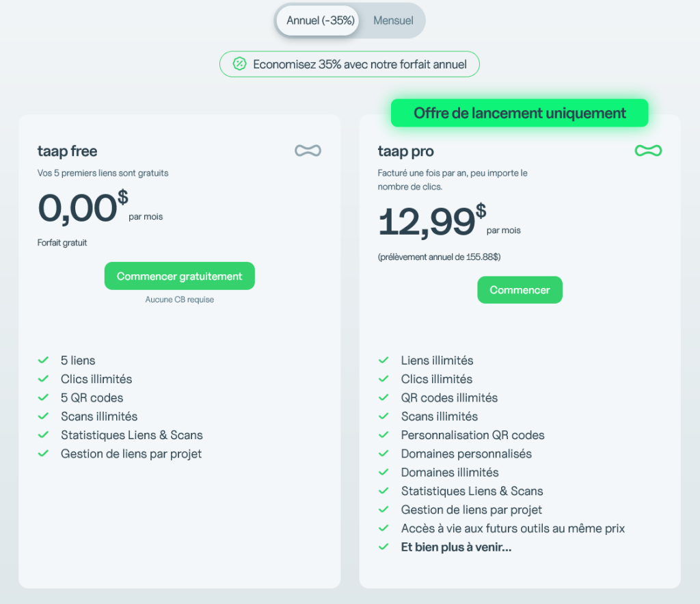Click the taap free infinity logo icon
This screenshot has height=604, width=700.
pyautogui.click(x=308, y=150)
